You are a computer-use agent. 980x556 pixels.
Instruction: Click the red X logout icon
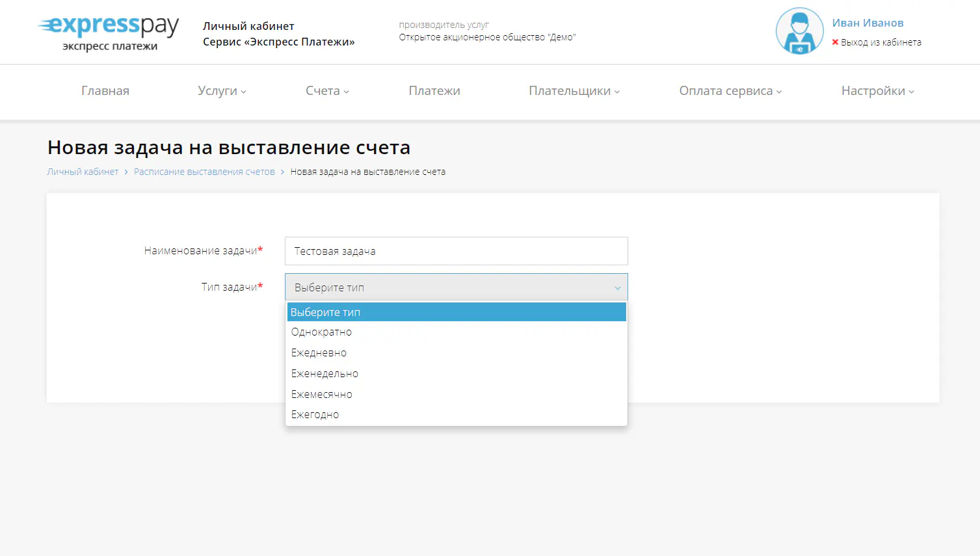coord(835,42)
